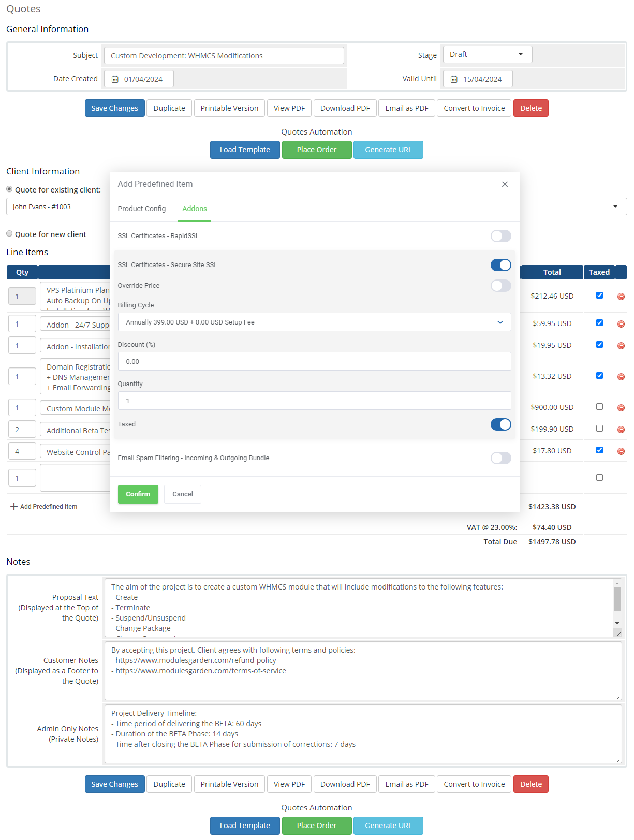Click the Qty column header
This screenshot has width=634, height=840.
click(22, 272)
